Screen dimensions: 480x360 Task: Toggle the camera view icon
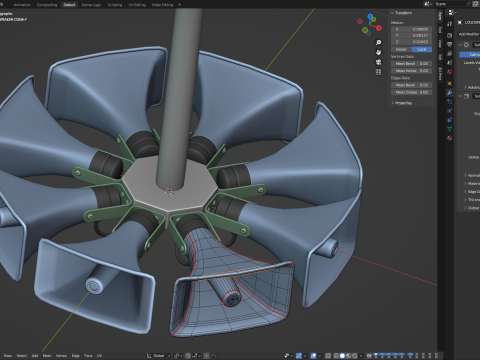pos(378,62)
